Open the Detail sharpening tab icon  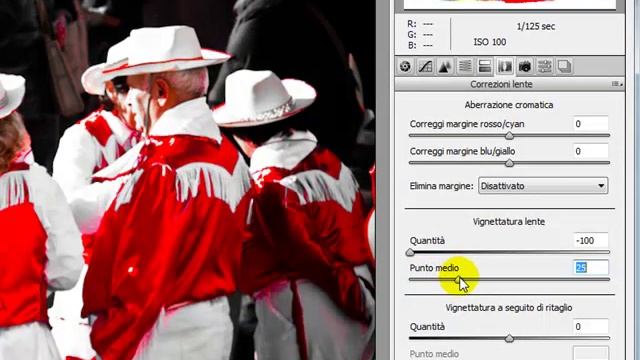[x=445, y=66]
